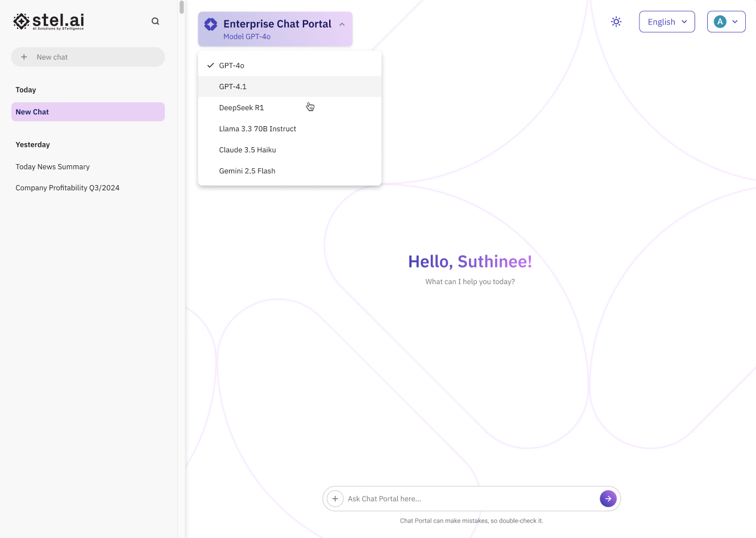Toggle the light/dark theme sun icon
Viewport: 756px width, 538px height.
point(616,22)
